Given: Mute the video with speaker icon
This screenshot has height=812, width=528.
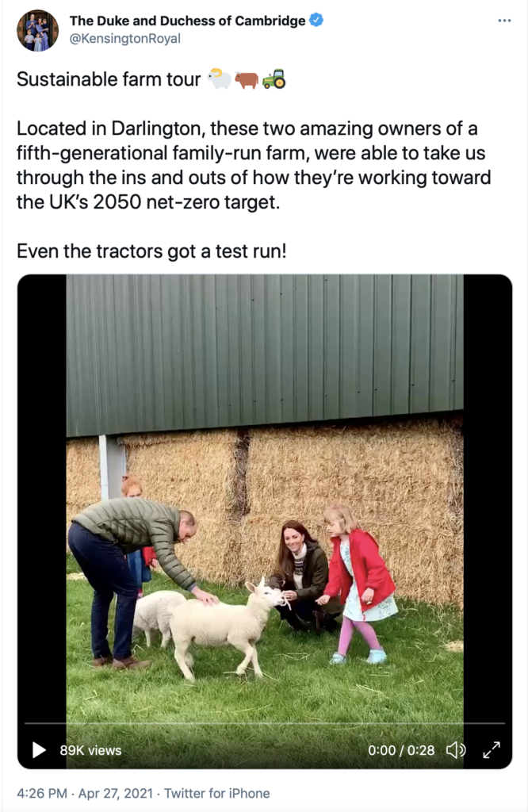Looking at the screenshot, I should (x=456, y=750).
